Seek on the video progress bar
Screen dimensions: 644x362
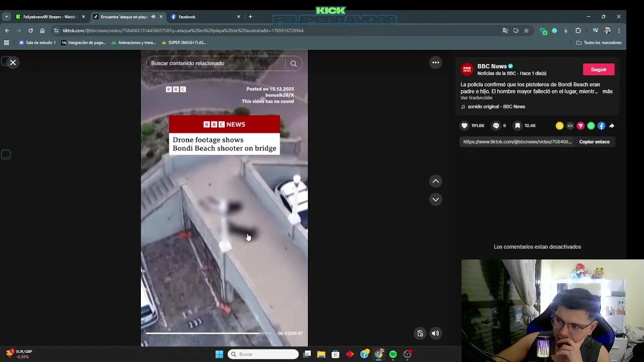click(x=209, y=333)
